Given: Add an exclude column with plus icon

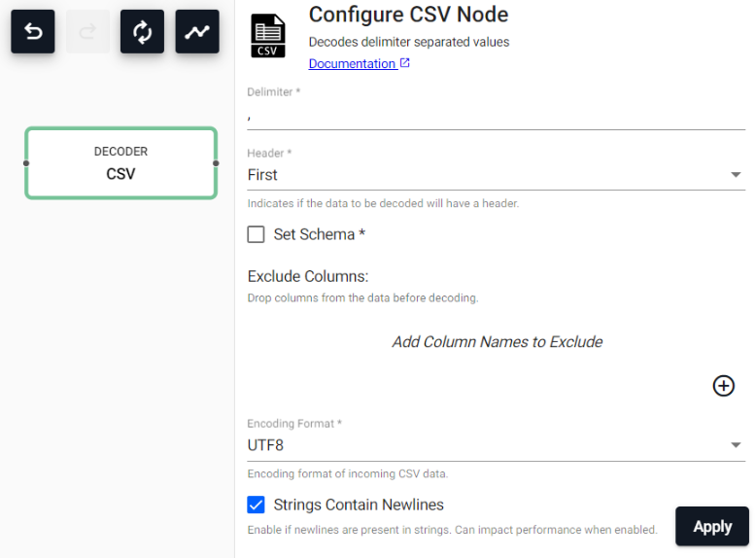Looking at the screenshot, I should [724, 386].
